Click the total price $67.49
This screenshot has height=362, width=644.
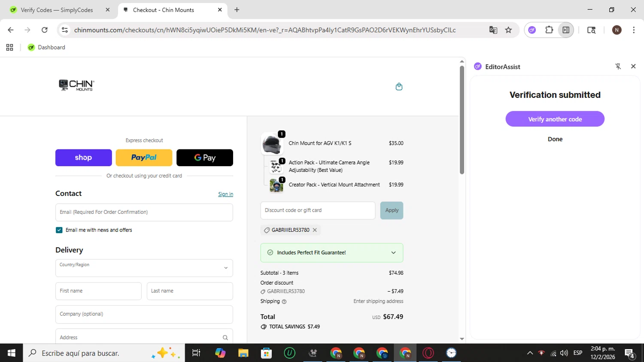coord(393,317)
